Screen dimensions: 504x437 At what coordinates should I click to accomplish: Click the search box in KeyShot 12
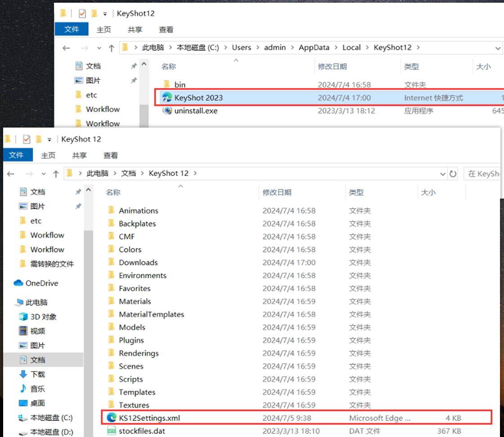483,174
